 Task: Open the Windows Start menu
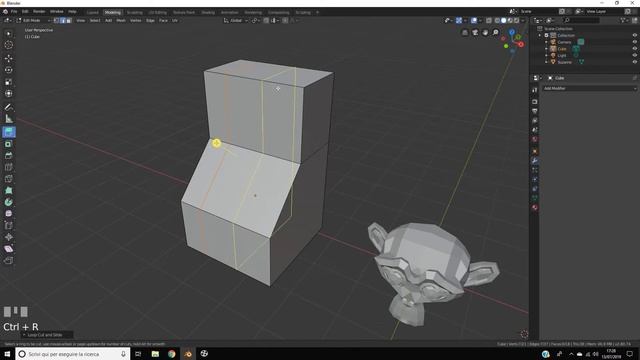tap(7, 354)
